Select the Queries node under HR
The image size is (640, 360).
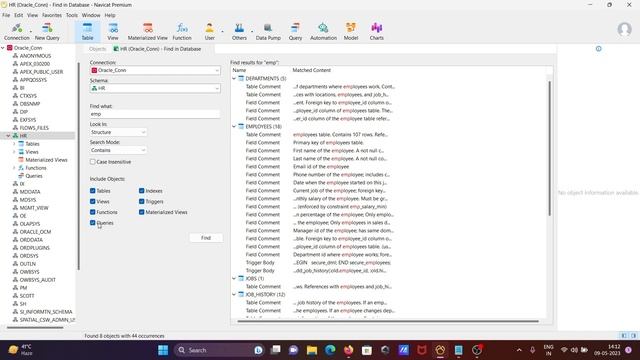[x=33, y=176]
